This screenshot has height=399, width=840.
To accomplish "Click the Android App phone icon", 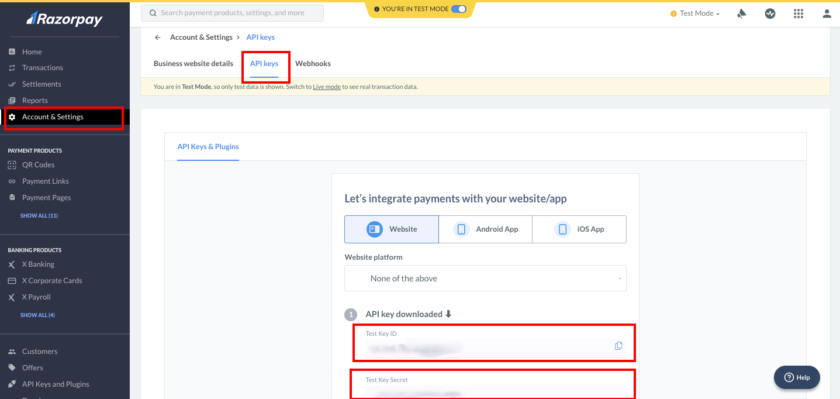I will [x=461, y=229].
